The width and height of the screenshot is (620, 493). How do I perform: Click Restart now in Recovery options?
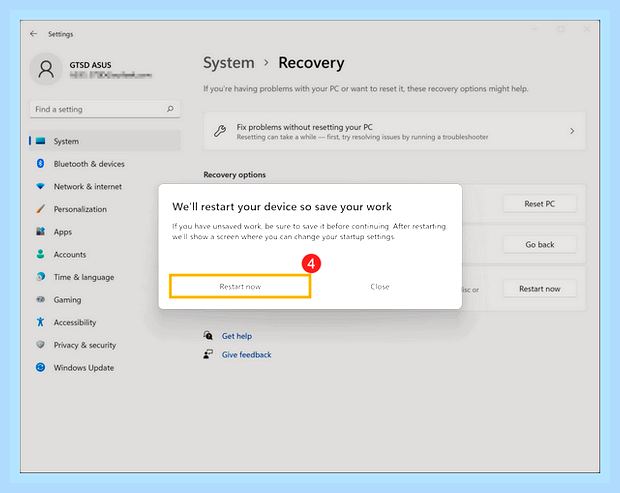(x=539, y=289)
